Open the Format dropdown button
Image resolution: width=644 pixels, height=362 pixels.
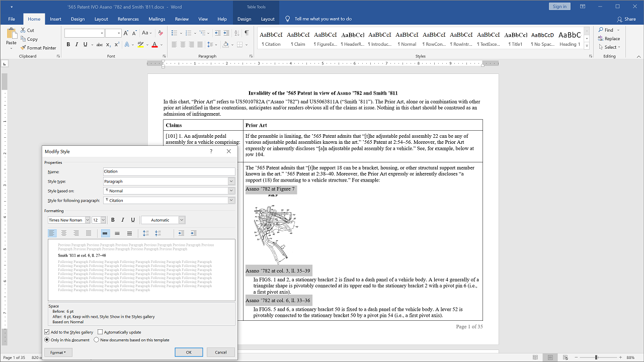[x=58, y=352]
